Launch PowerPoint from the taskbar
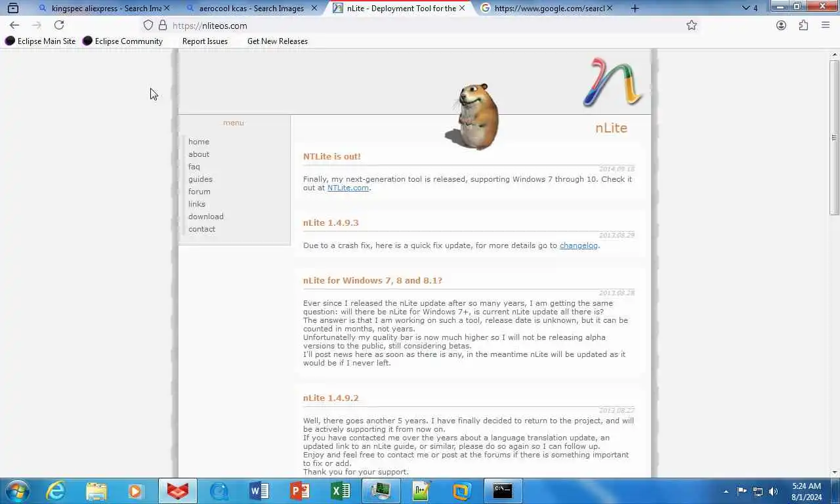The width and height of the screenshot is (840, 504). pyautogui.click(x=300, y=491)
